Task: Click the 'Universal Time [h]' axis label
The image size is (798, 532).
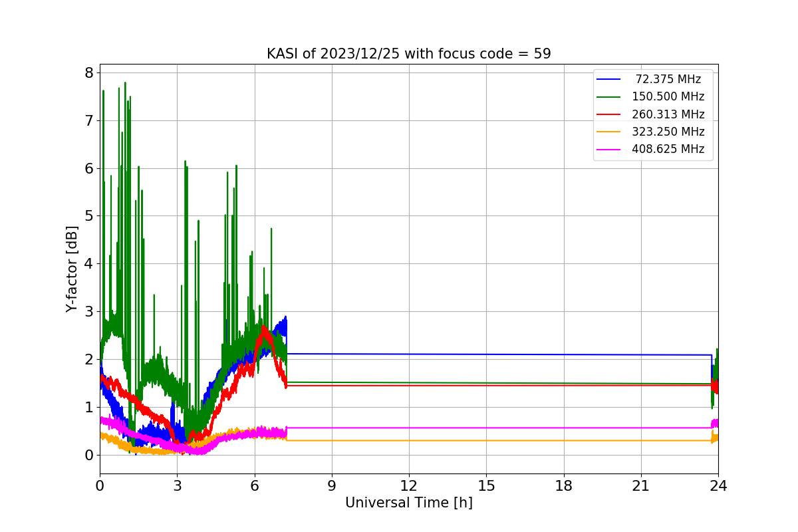Action: coord(408,503)
